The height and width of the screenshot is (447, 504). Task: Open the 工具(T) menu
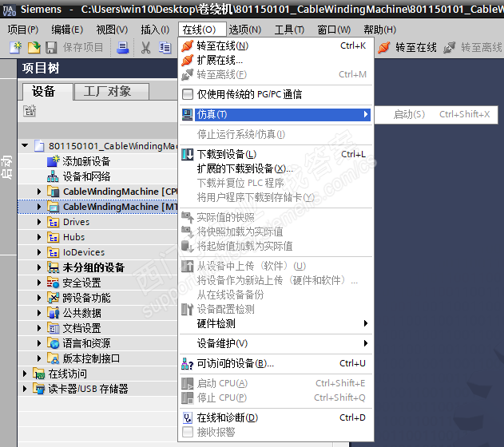click(x=289, y=30)
